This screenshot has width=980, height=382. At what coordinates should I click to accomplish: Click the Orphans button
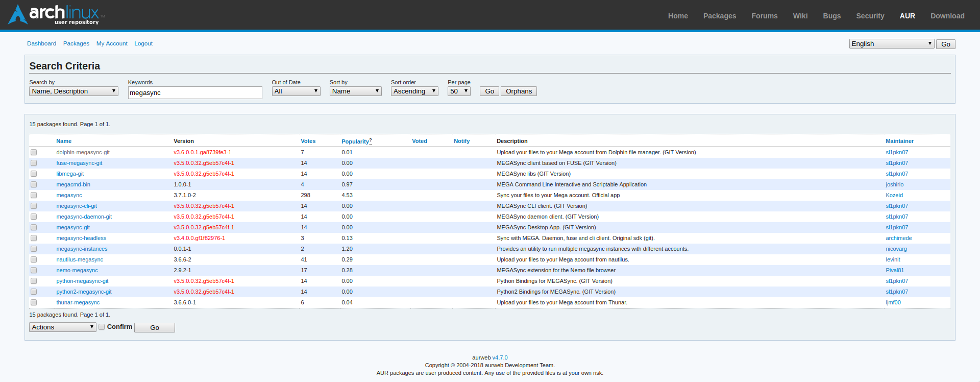pos(519,91)
